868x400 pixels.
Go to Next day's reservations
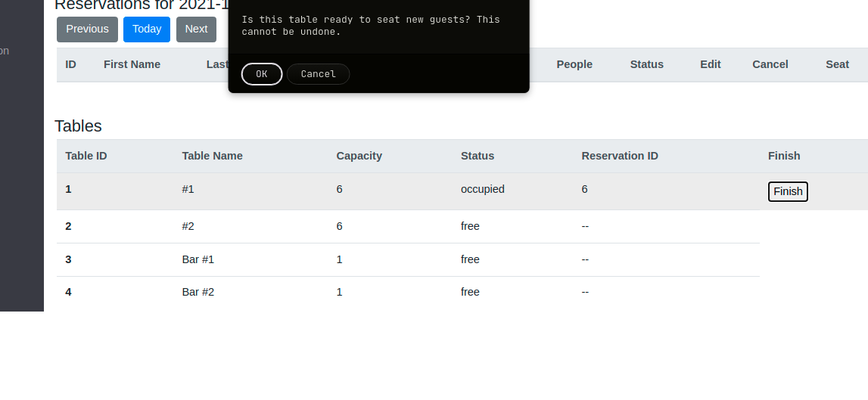coord(197,29)
